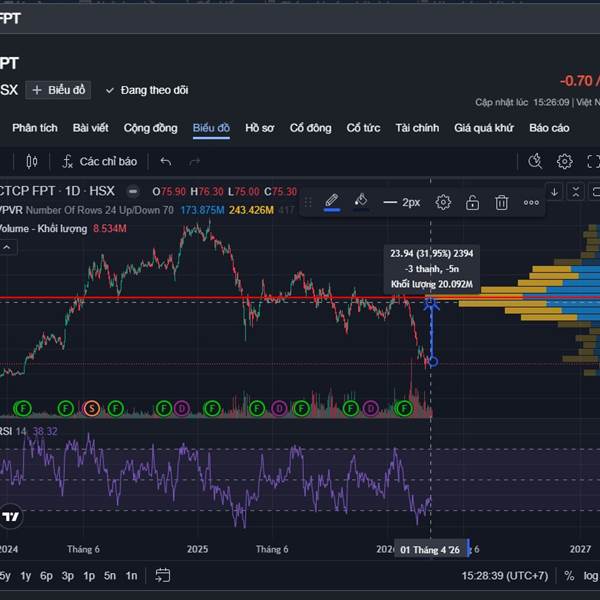Toggle the Đang theo dõi follow status
Screen dimensions: 600x600
(147, 90)
